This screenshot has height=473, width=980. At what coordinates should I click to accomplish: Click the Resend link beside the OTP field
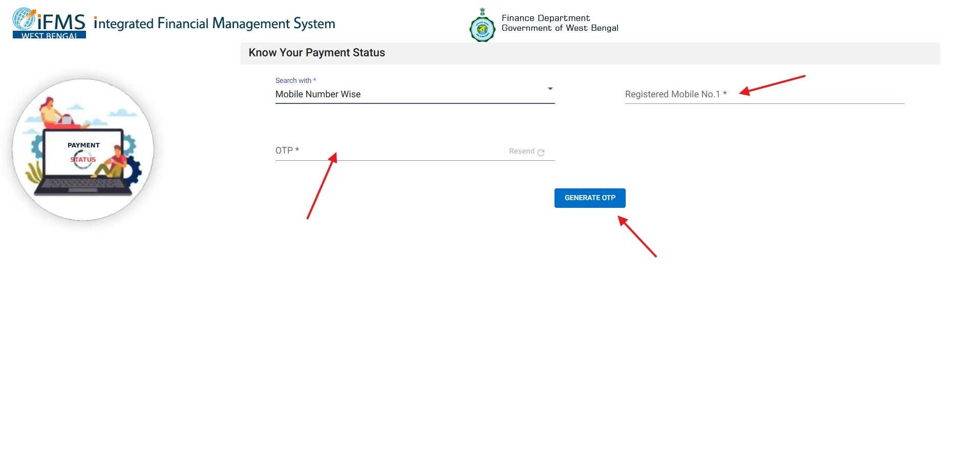pos(521,151)
